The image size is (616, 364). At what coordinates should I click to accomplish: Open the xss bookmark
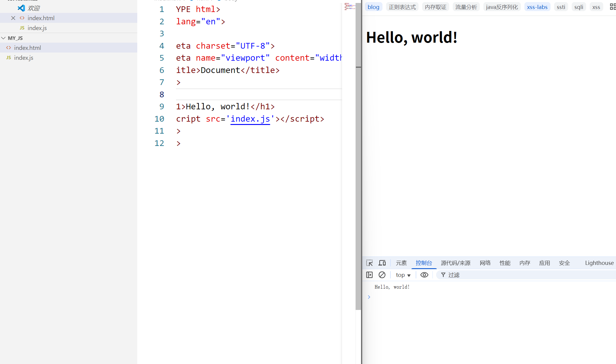pos(596,7)
